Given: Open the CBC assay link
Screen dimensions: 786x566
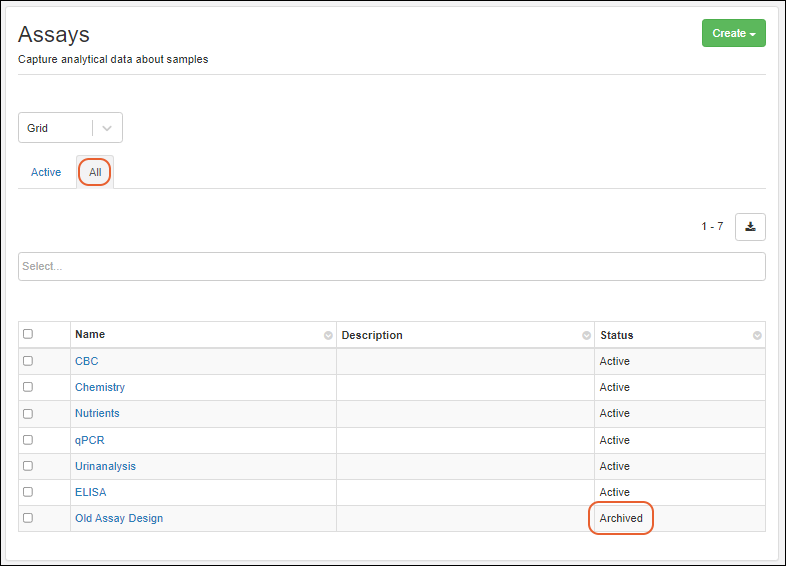Looking at the screenshot, I should coord(87,361).
